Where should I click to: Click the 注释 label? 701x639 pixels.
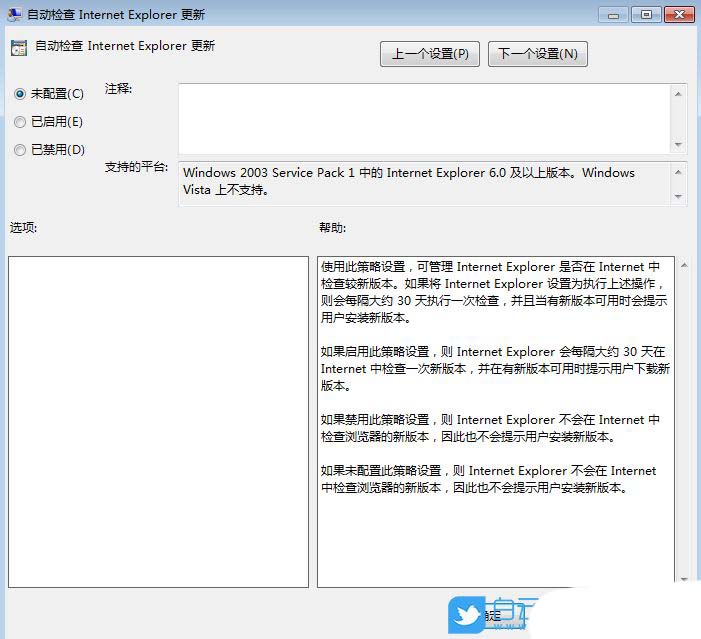coord(118,89)
